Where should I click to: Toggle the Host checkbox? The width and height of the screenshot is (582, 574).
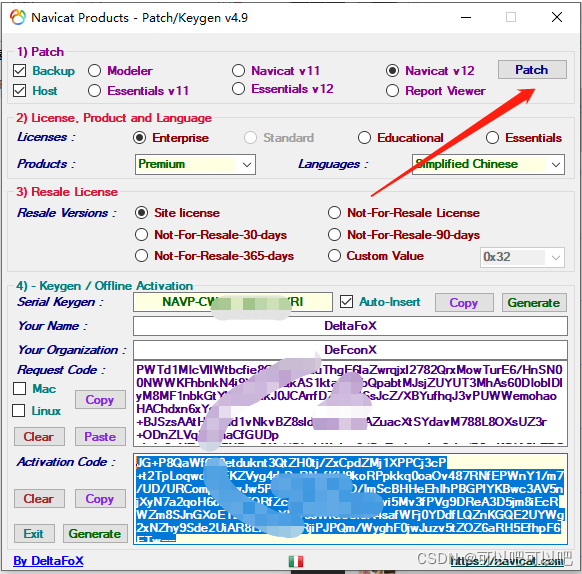19,90
